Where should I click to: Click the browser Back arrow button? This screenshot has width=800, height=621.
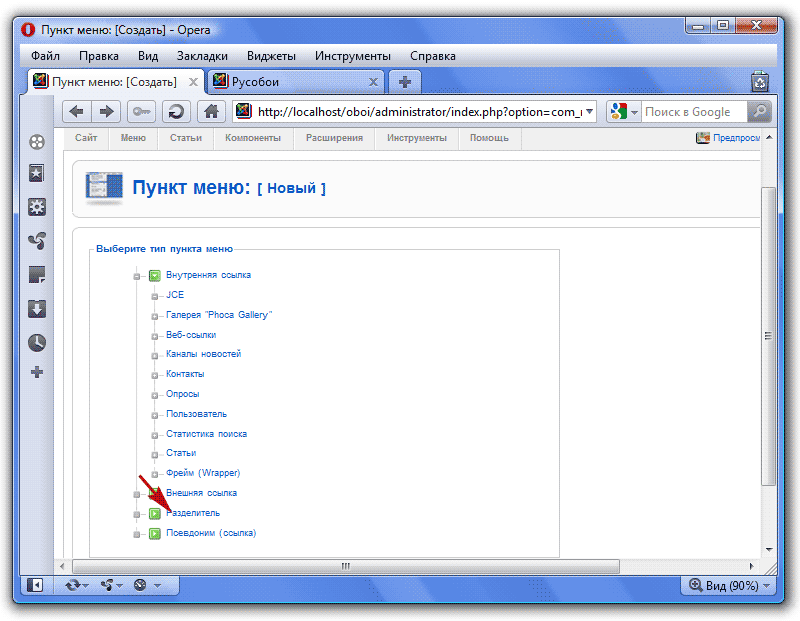[x=76, y=112]
